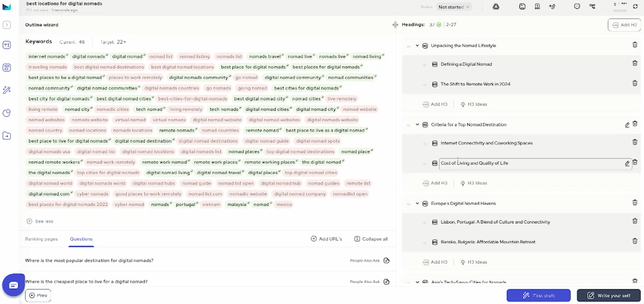Toggle the 'nomad list' keyword chip
644x304 pixels.
161,56
